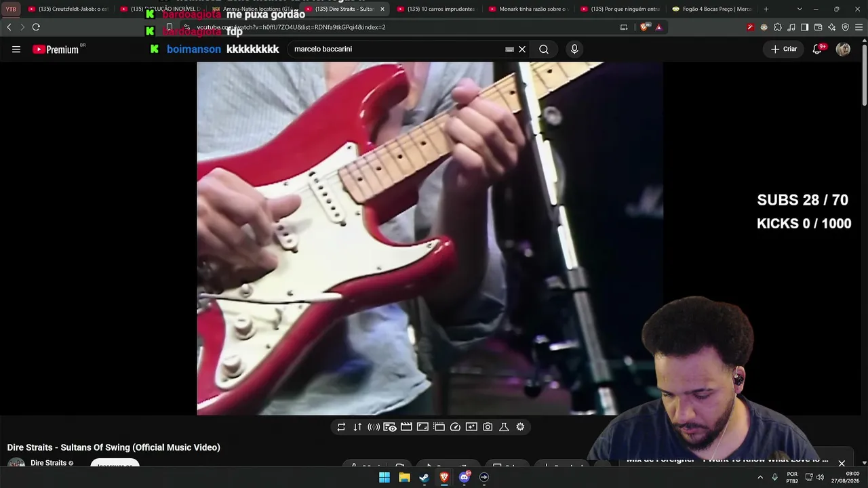
Task: Open the YouTube hamburger guide menu
Action: click(16, 49)
